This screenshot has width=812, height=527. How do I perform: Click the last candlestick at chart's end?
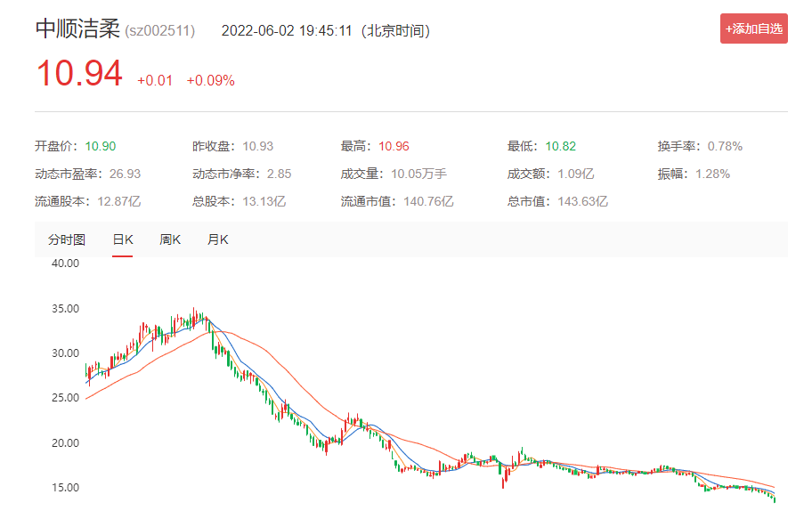[775, 499]
